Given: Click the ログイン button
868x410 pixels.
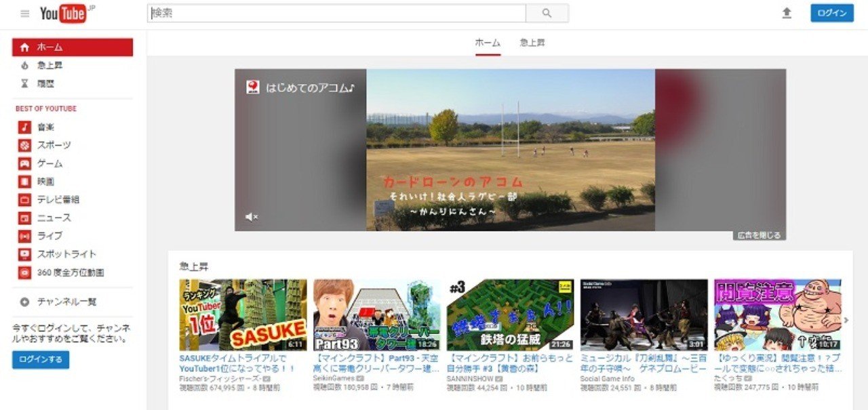Looking at the screenshot, I should [832, 12].
